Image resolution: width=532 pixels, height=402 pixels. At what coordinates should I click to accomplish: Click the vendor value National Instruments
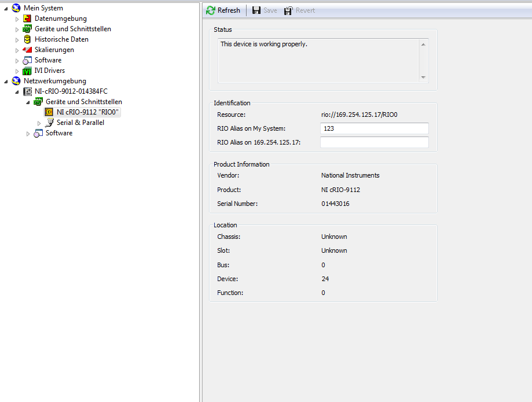pyautogui.click(x=350, y=175)
